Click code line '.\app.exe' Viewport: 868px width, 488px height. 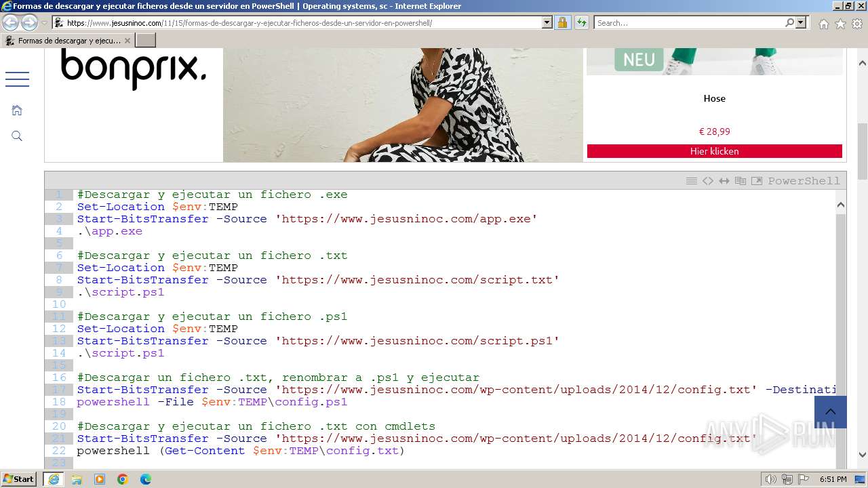[110, 231]
